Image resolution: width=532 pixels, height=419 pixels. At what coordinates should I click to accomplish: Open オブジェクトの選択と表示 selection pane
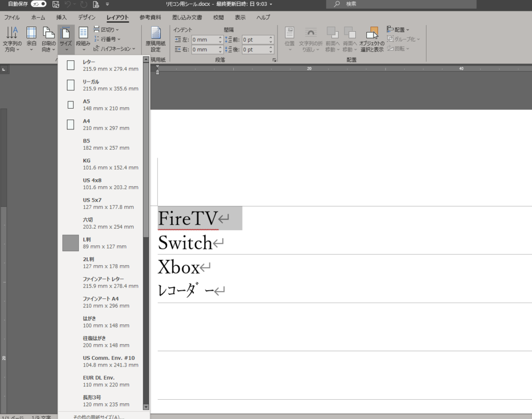click(x=372, y=40)
